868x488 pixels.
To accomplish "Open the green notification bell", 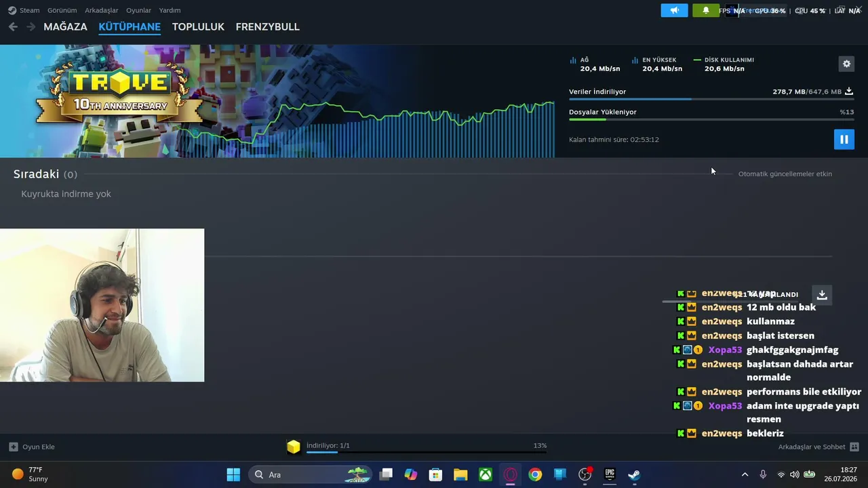I will 706,10.
